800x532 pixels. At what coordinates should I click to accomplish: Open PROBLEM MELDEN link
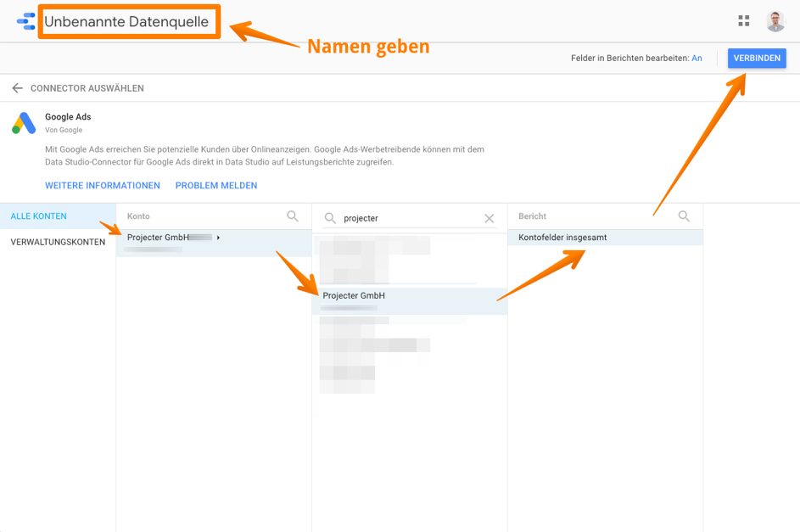[216, 186]
